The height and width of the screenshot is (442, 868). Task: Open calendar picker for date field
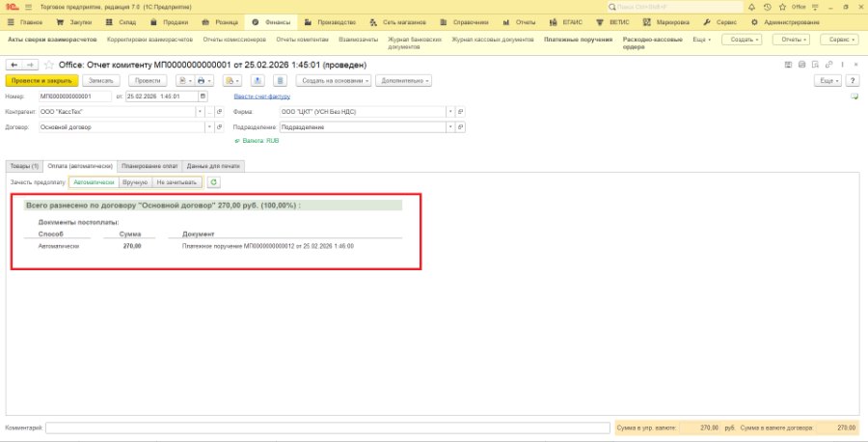click(x=203, y=97)
